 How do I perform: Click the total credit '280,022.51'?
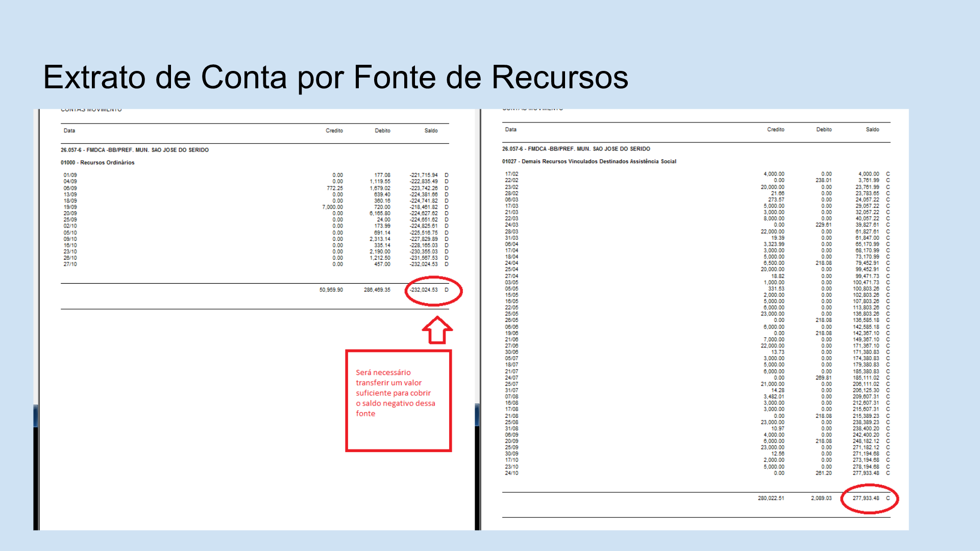coord(771,498)
